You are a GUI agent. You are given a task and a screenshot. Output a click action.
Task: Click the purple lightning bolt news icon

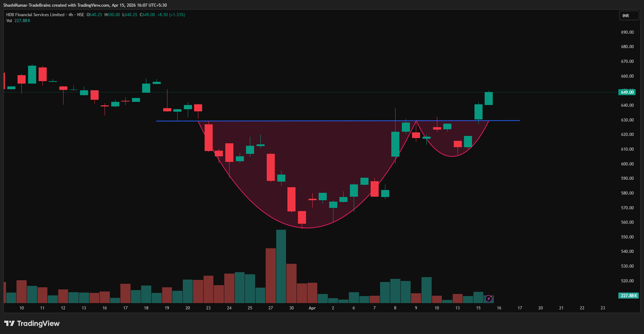(489, 299)
